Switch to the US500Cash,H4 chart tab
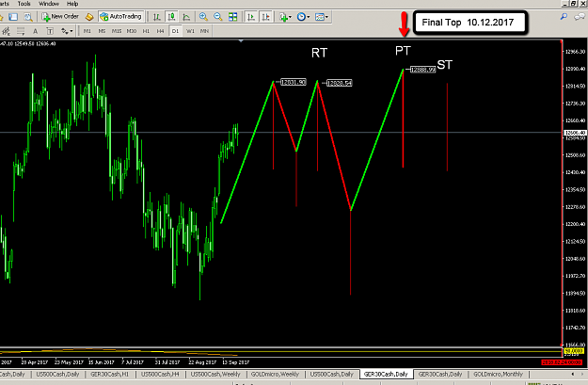 160,374
